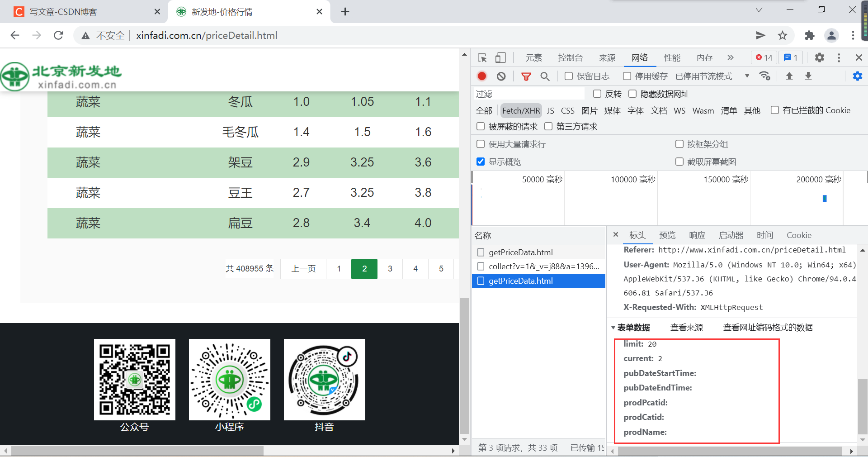Viewport: 868px width, 457px height.
Task: Expand hidden DevTools panels with chevron
Action: click(730, 57)
